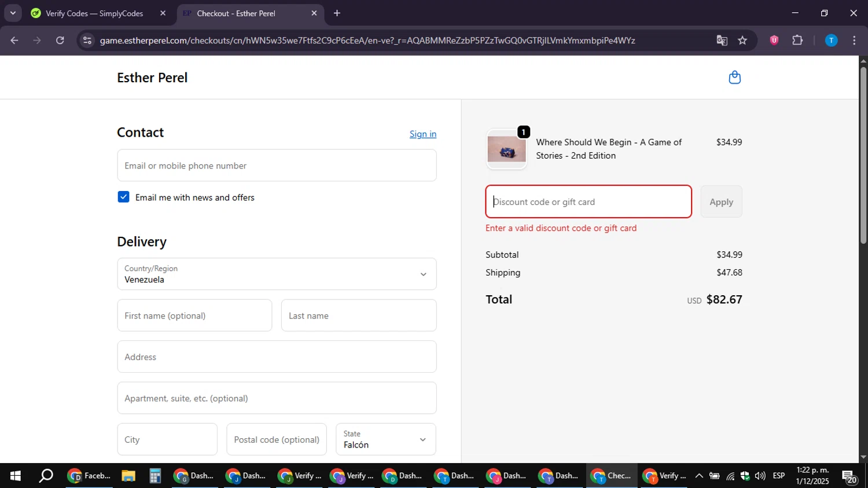
Task: View site information icon in address bar
Action: coord(87,41)
